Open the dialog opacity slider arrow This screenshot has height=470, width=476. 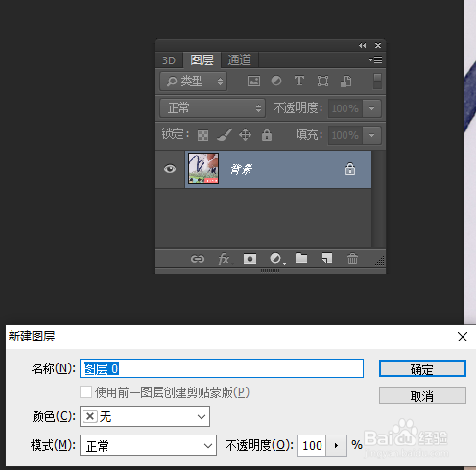(336, 445)
